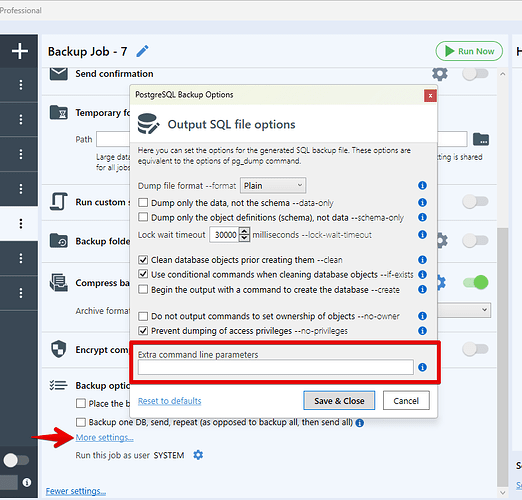Click info icon for --no-owner option
Viewport: 522px width, 500px height.
[x=422, y=316]
